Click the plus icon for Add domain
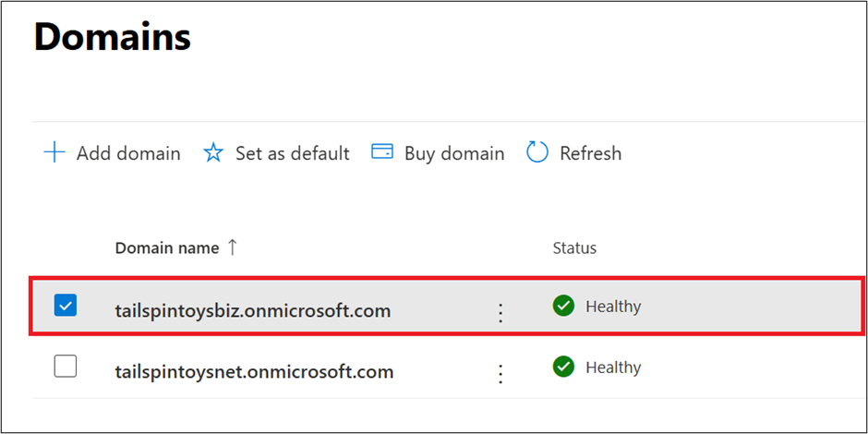Screen dimensions: 868x434 coord(54,153)
